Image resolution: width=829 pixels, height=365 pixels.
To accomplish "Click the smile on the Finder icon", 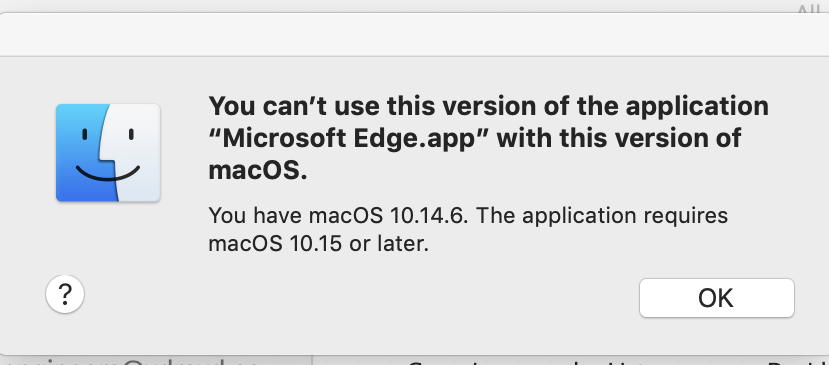I will point(107,174).
